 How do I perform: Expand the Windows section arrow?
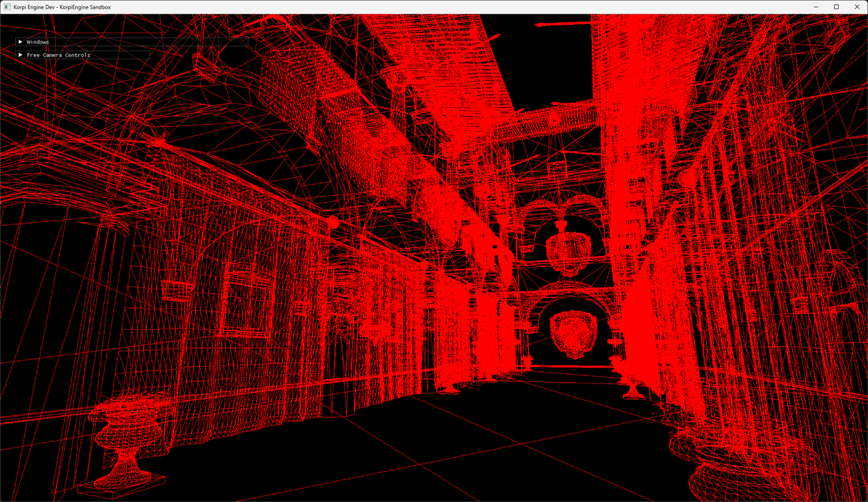[x=21, y=42]
